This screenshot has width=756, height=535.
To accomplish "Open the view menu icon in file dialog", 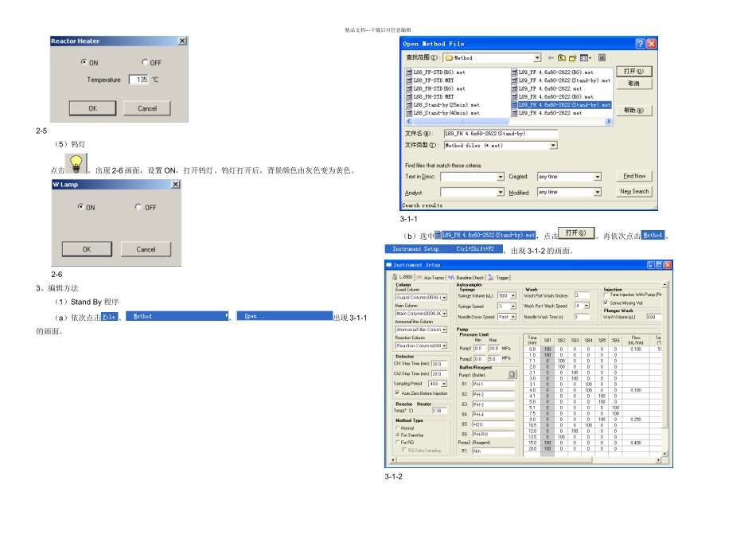I will point(586,58).
